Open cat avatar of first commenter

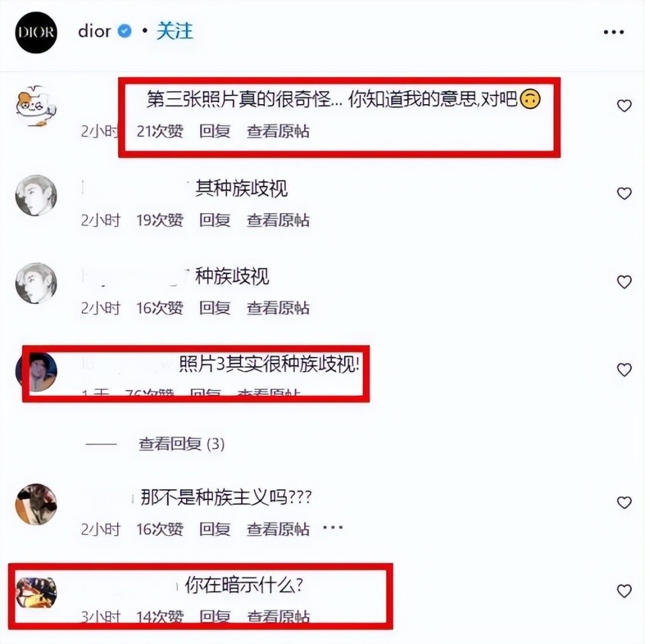(36, 106)
